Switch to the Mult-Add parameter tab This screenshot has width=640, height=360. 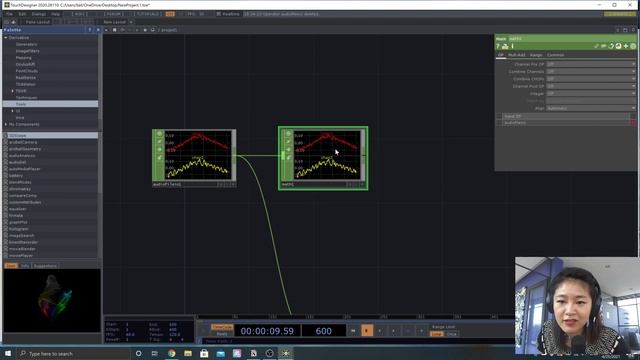(516, 55)
